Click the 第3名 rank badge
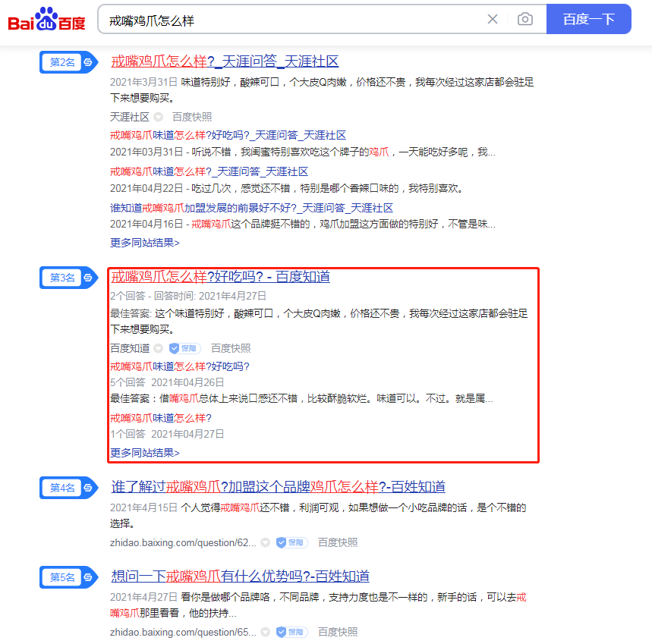652x644 pixels. pos(62,278)
